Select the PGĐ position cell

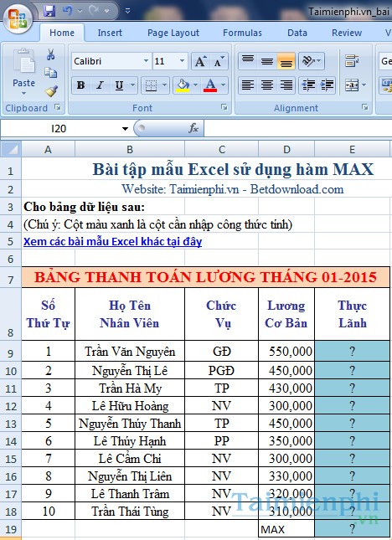click(x=221, y=371)
